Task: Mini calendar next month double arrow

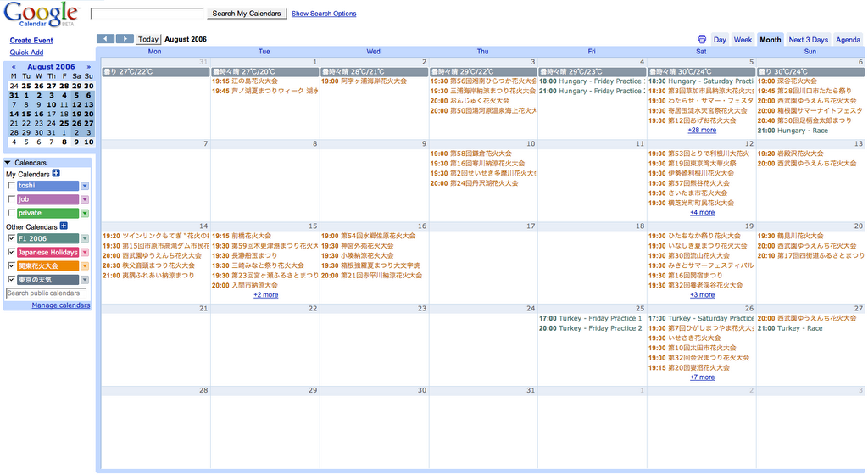Action: tap(88, 67)
